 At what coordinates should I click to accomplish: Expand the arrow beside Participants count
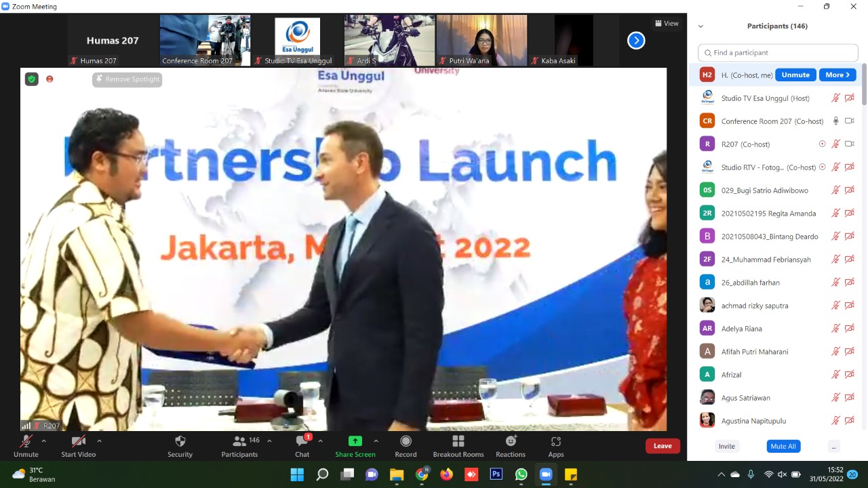pos(269,441)
